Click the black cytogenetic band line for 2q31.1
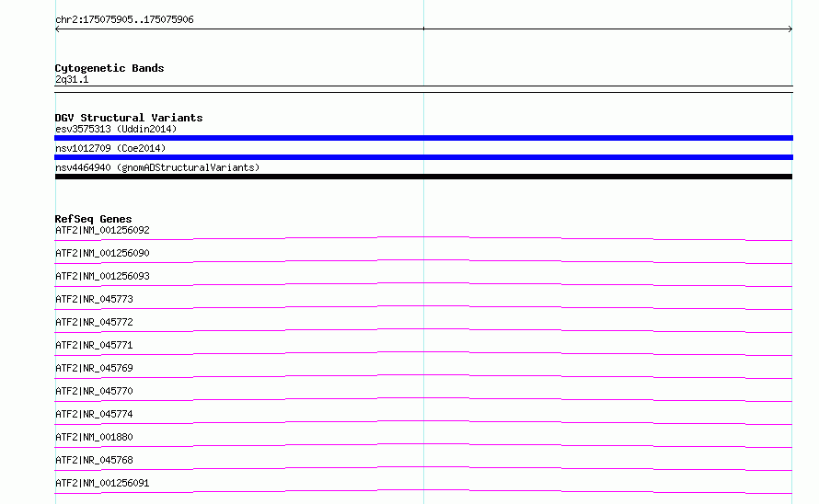This screenshot has width=819, height=504. [x=423, y=89]
